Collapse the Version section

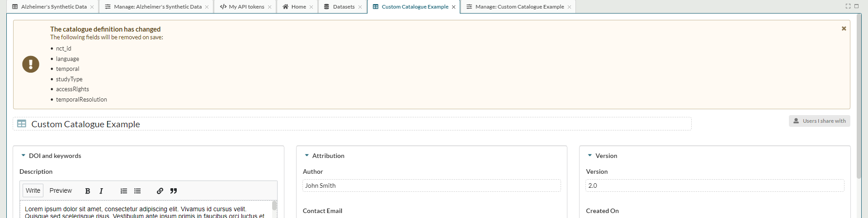[x=590, y=155]
